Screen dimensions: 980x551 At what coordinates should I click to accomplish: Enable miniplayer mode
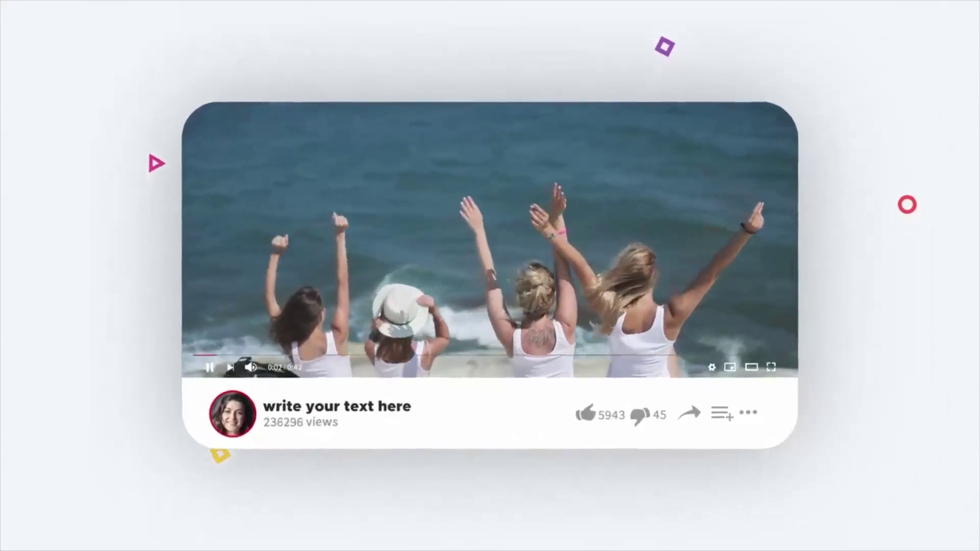point(730,367)
